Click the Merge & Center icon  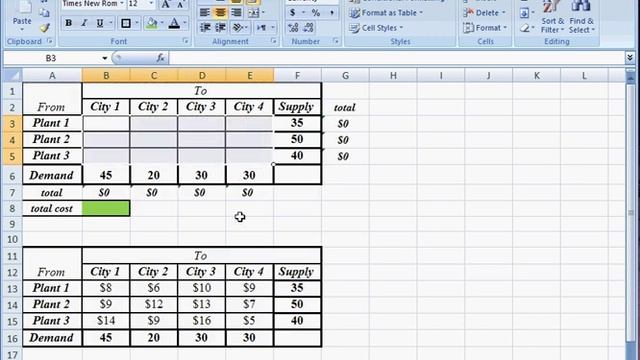click(x=253, y=13)
